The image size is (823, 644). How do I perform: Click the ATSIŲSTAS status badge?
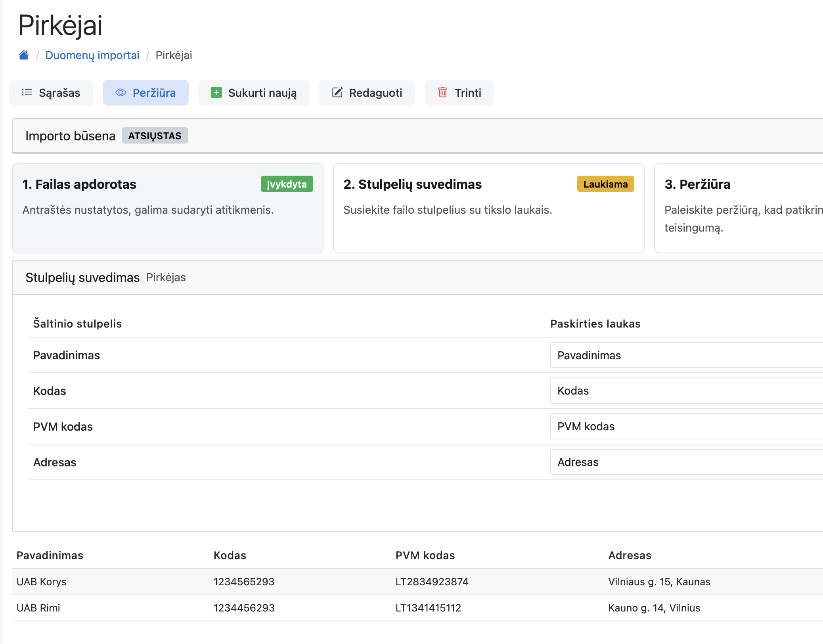[x=155, y=136]
